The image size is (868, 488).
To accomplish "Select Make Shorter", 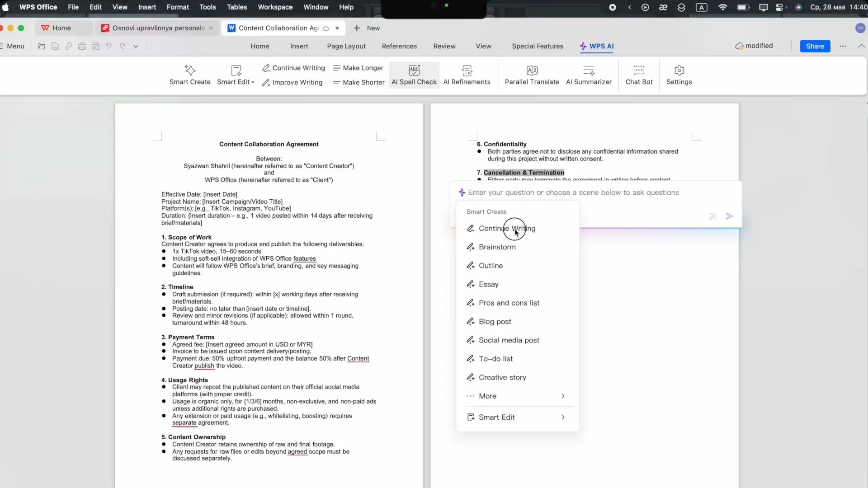I will click(359, 82).
